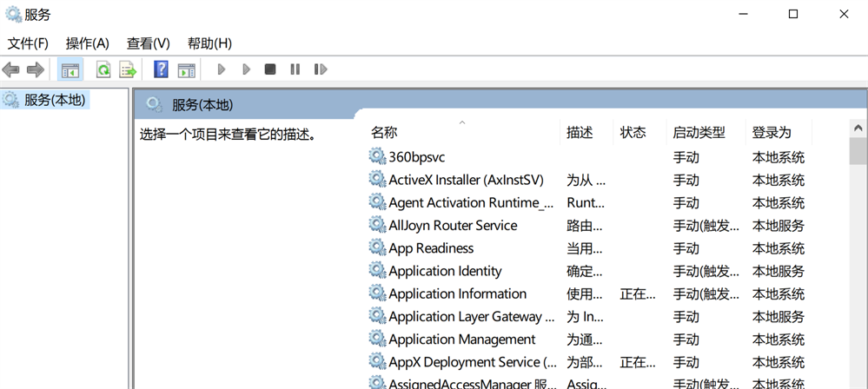868x389 pixels.
Task: Toggle the show/hide console tree button
Action: click(x=70, y=69)
